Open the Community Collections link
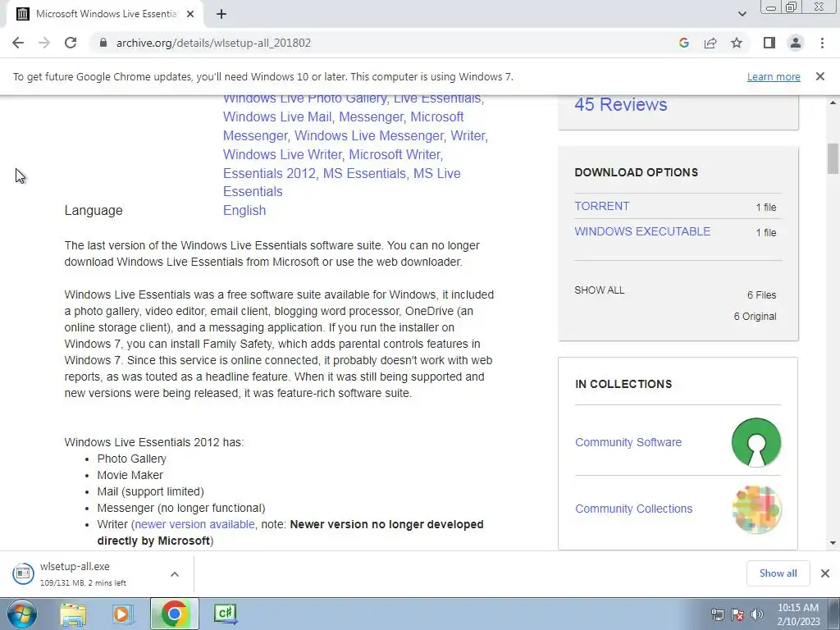 pos(634,509)
